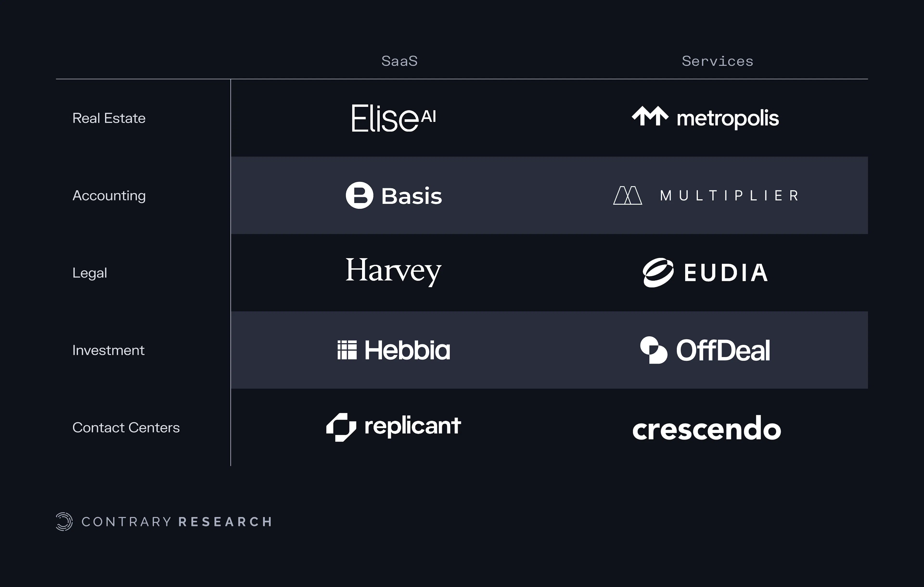Select the Services column header
The height and width of the screenshot is (587, 924).
point(717,61)
